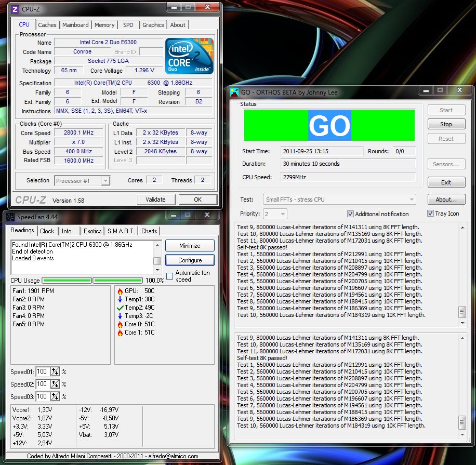Click the About... button in ORTHOS
Viewport: 476px width, 465px height.
tap(446, 200)
